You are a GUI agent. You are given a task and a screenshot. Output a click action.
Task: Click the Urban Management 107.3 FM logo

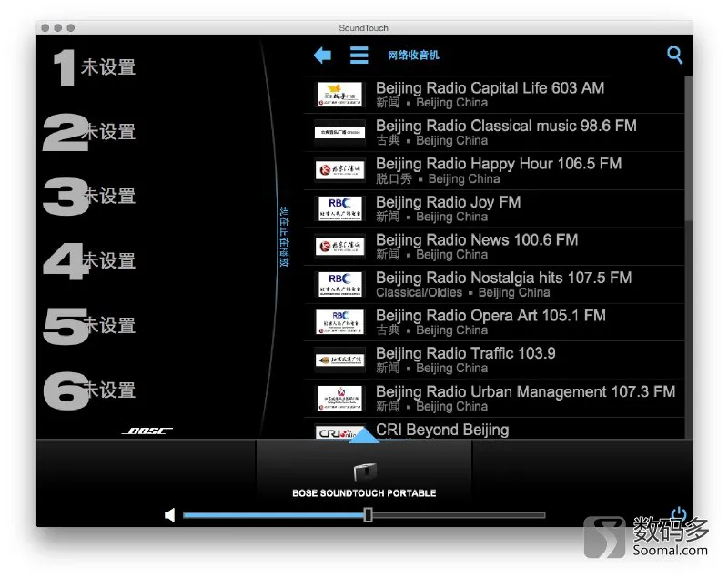click(339, 399)
